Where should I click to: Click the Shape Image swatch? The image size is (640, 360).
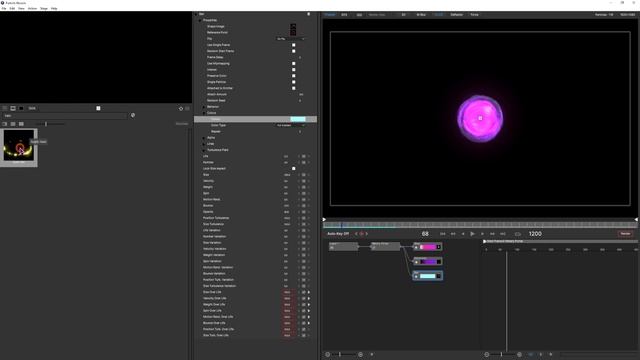point(293,27)
